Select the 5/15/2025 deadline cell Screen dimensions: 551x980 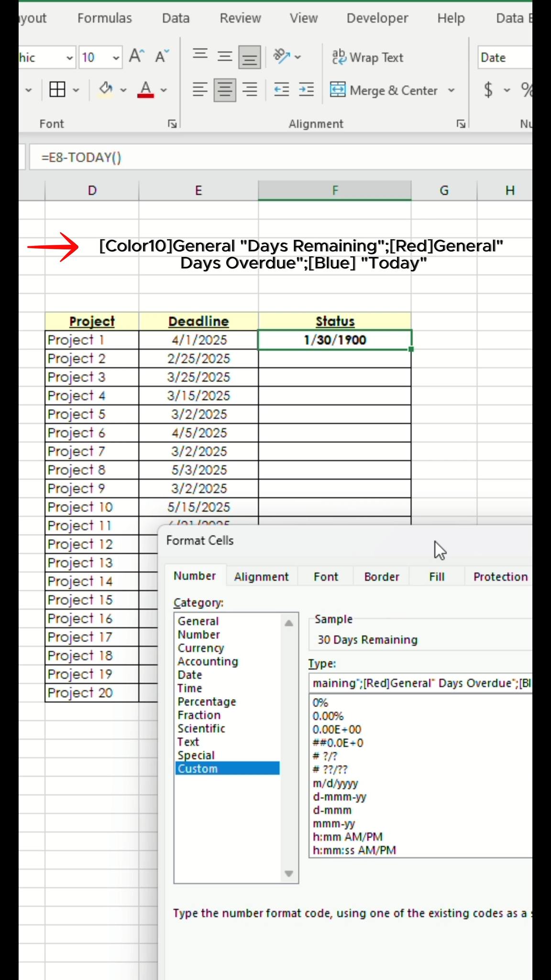pyautogui.click(x=198, y=507)
